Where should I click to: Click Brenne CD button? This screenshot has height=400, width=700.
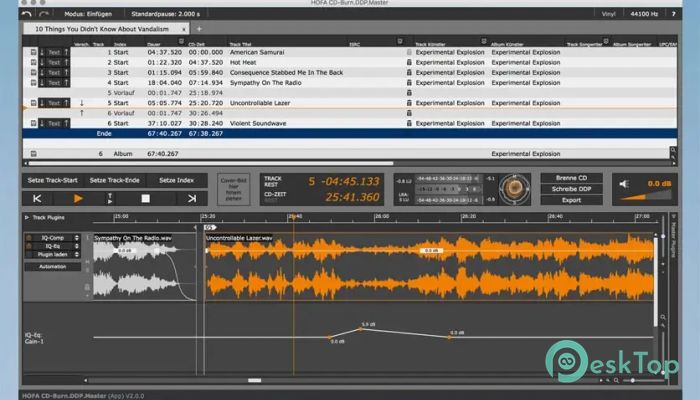pos(571,178)
